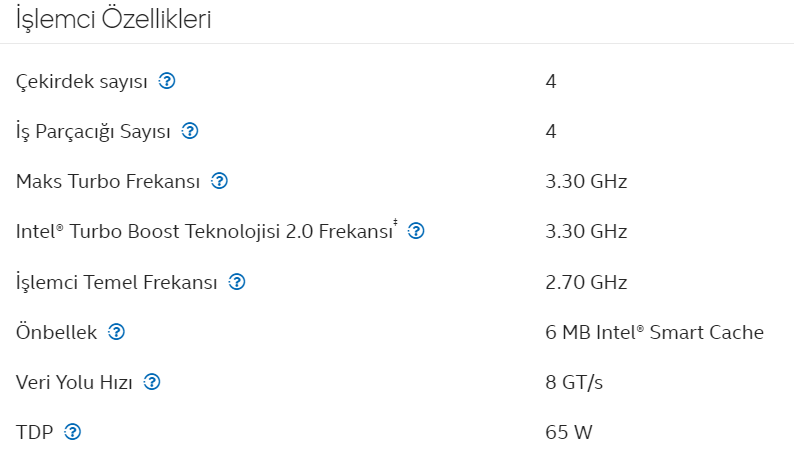Image resolution: width=794 pixels, height=465 pixels.
Task: Open the Önbellek help tooltip icon
Action: (x=116, y=332)
